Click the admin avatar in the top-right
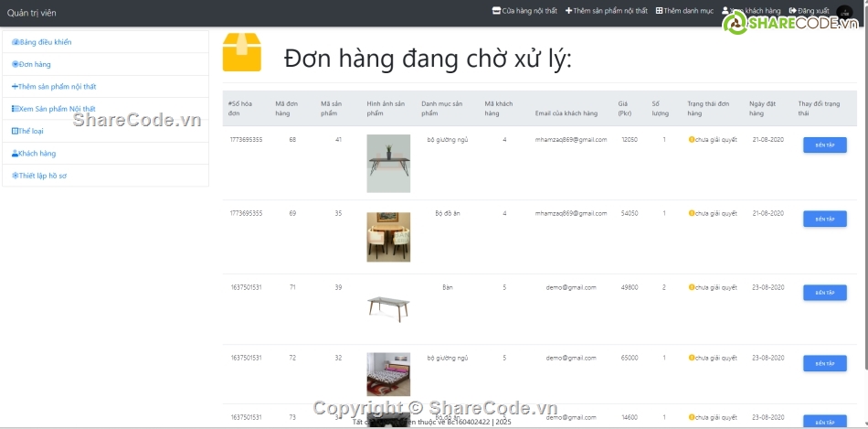This screenshot has height=429, width=868. (x=844, y=14)
